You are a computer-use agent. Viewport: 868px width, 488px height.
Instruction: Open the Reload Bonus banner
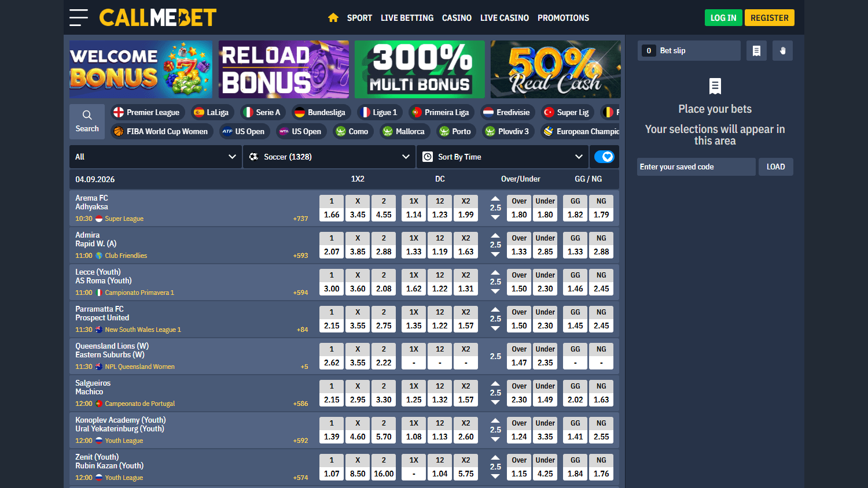coord(284,69)
